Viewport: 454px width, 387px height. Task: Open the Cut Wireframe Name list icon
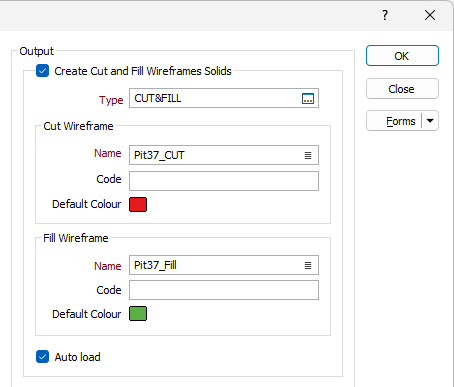(x=308, y=155)
